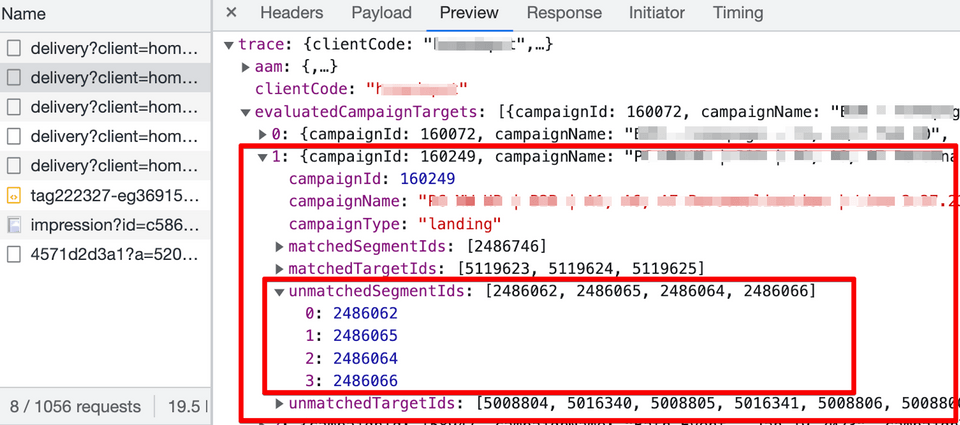This screenshot has width=960, height=425.
Task: Click the segment id value 2486065
Action: click(366, 336)
